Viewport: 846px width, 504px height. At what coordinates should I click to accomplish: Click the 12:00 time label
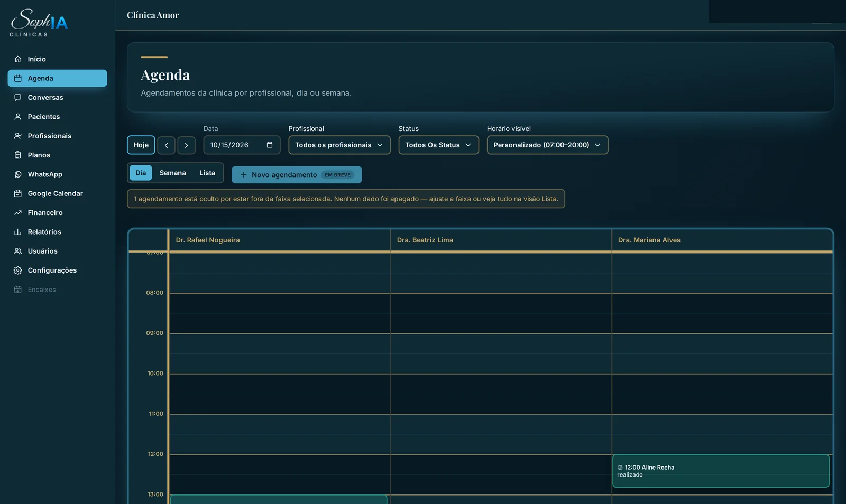pos(155,454)
